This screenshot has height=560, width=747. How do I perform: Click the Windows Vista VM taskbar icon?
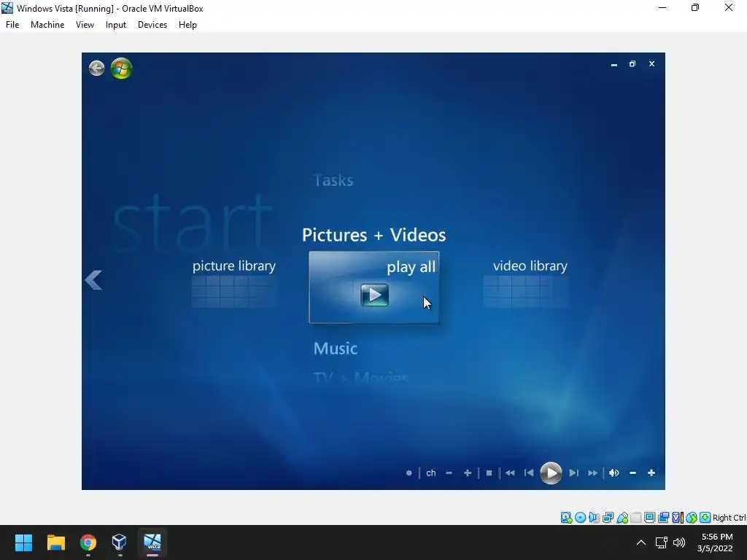[152, 542]
